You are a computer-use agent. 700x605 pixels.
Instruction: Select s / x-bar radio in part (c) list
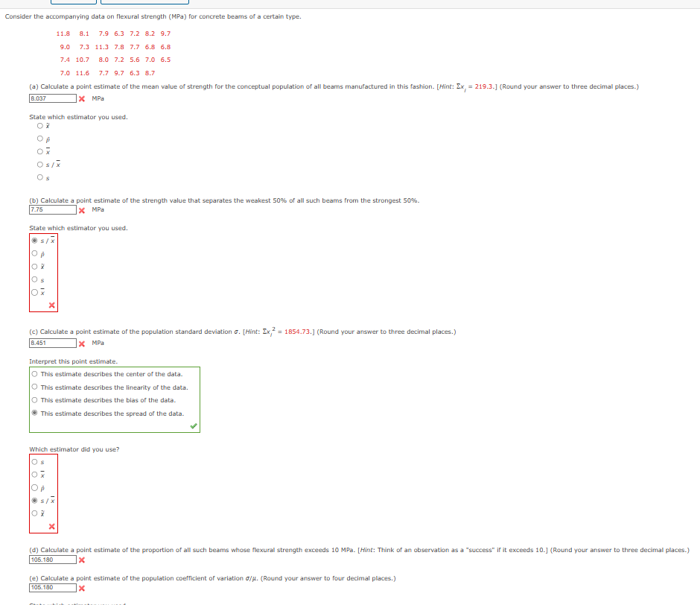pos(34,501)
